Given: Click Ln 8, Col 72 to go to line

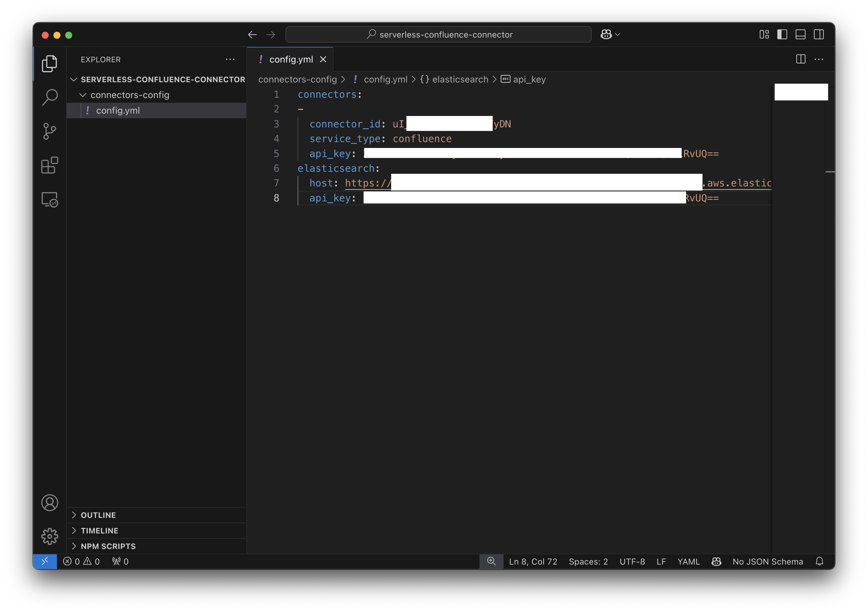Looking at the screenshot, I should [533, 562].
